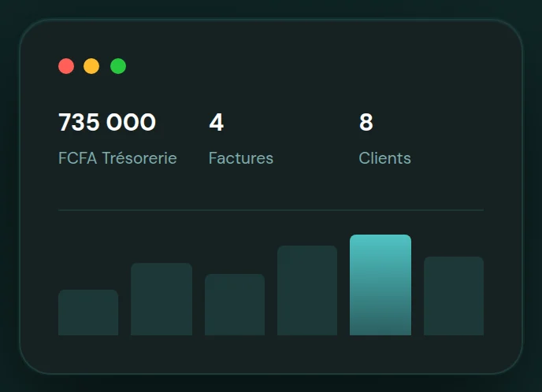Click the tallest dark chart bar

click(x=307, y=290)
